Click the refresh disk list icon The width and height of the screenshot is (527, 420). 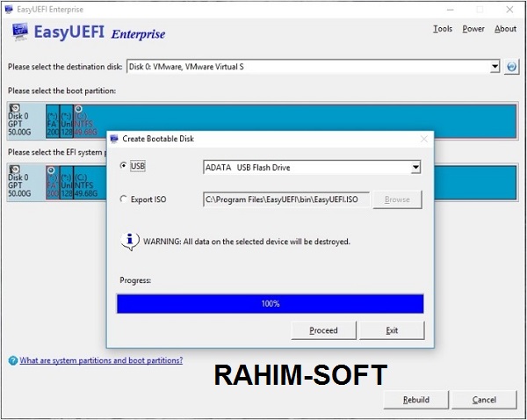pyautogui.click(x=511, y=67)
